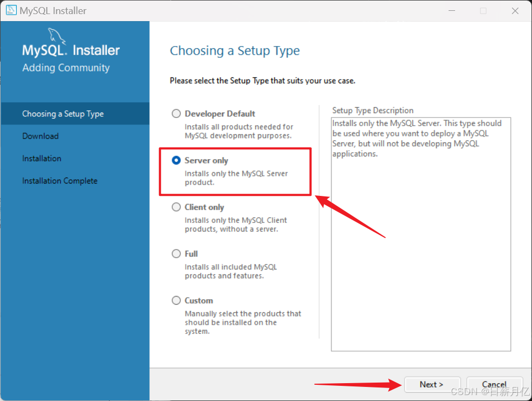Click 'Installs all included MySQL' description text
The image size is (532, 401).
tap(231, 272)
